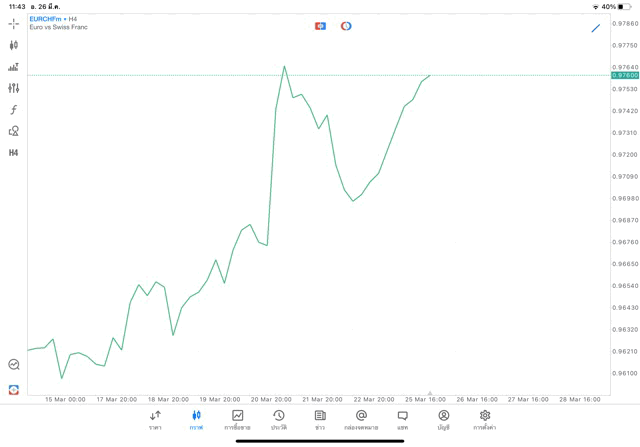
Task: Tap the red-blue square icon above chart
Action: pyautogui.click(x=320, y=26)
